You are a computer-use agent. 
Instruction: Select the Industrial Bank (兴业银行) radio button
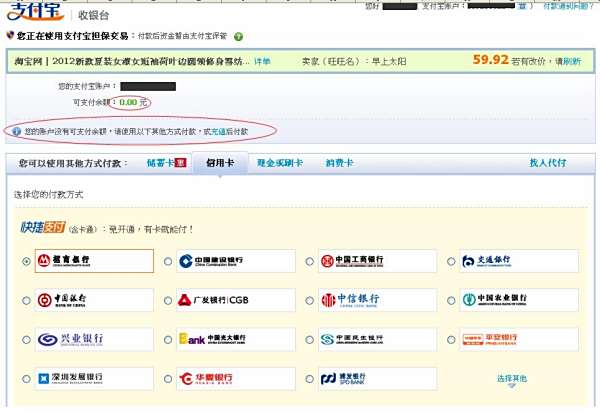(26, 340)
